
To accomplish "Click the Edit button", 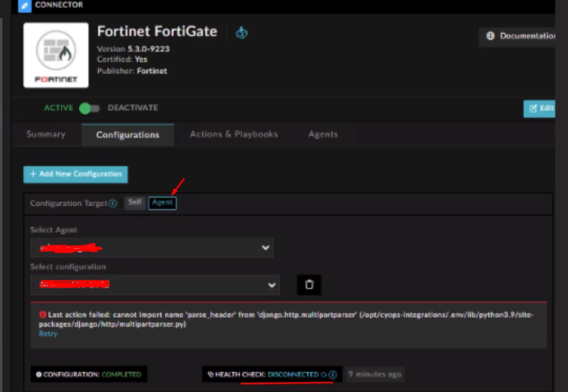I will click(539, 109).
